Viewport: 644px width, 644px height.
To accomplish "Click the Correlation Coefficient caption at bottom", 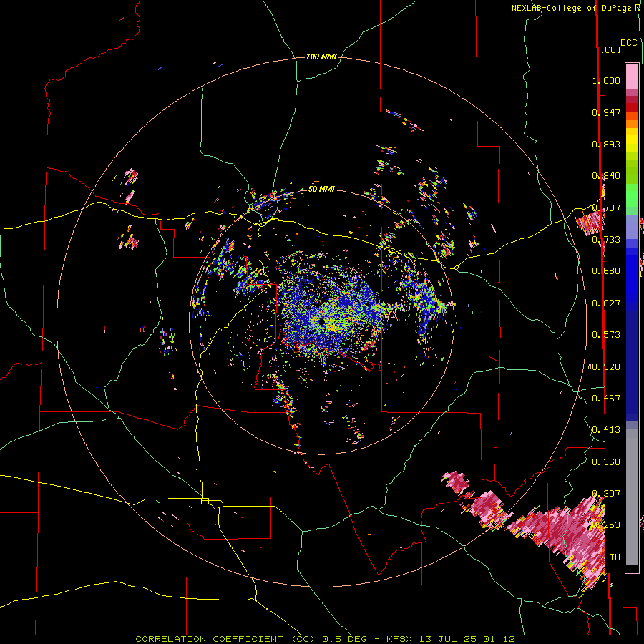I will click(x=326, y=639).
